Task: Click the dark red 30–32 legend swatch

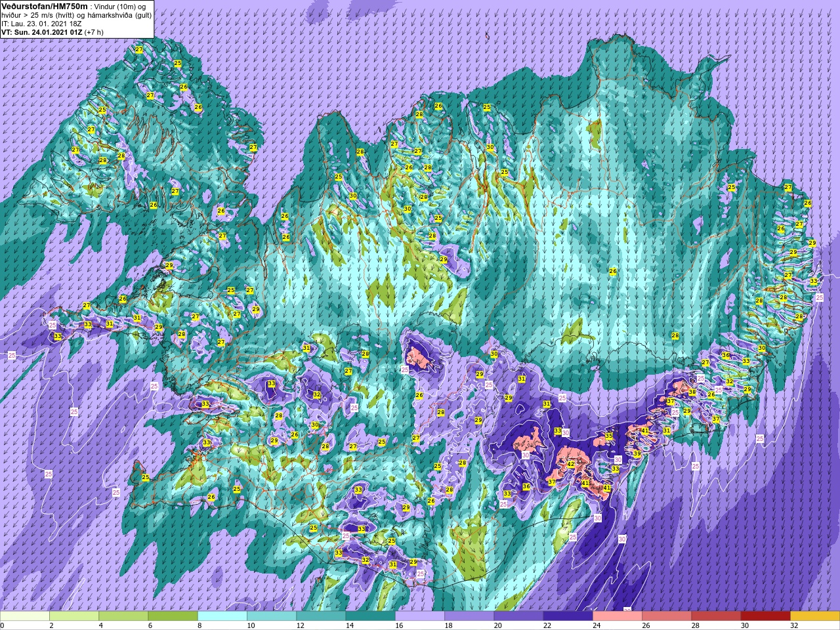Action: click(x=765, y=616)
